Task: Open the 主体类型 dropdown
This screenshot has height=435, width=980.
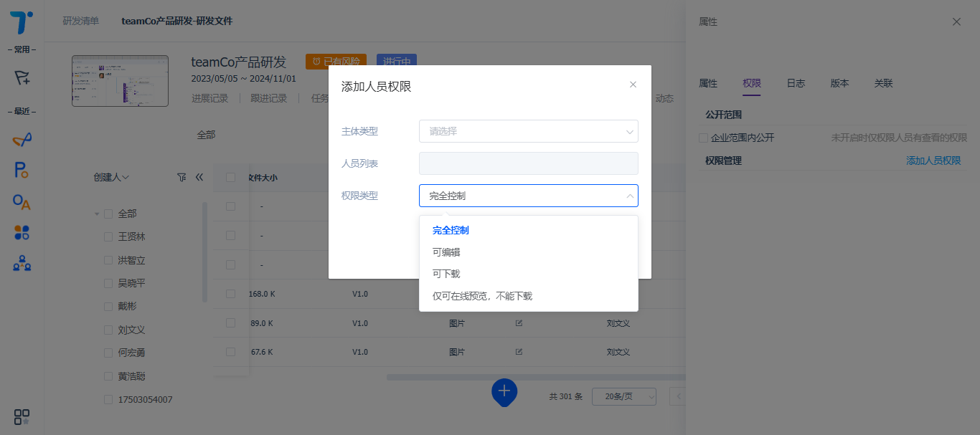Action: click(529, 131)
